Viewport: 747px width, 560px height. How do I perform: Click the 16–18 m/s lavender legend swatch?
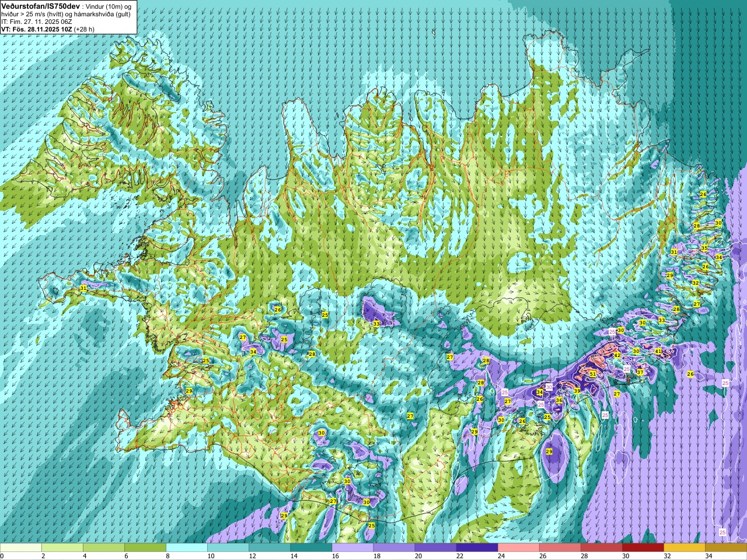pos(352,548)
